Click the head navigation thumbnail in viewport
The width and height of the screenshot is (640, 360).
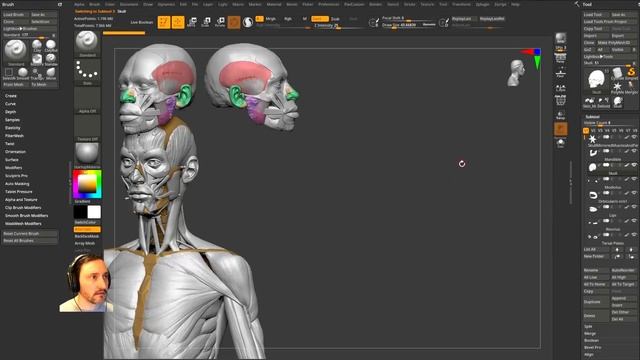(x=517, y=73)
